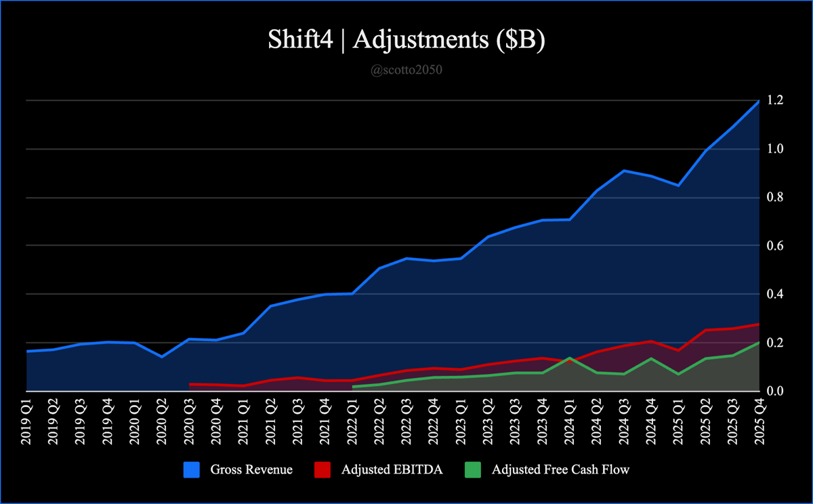Click the 2023 Q4 x-axis label
The width and height of the screenshot is (813, 504).
[x=541, y=421]
